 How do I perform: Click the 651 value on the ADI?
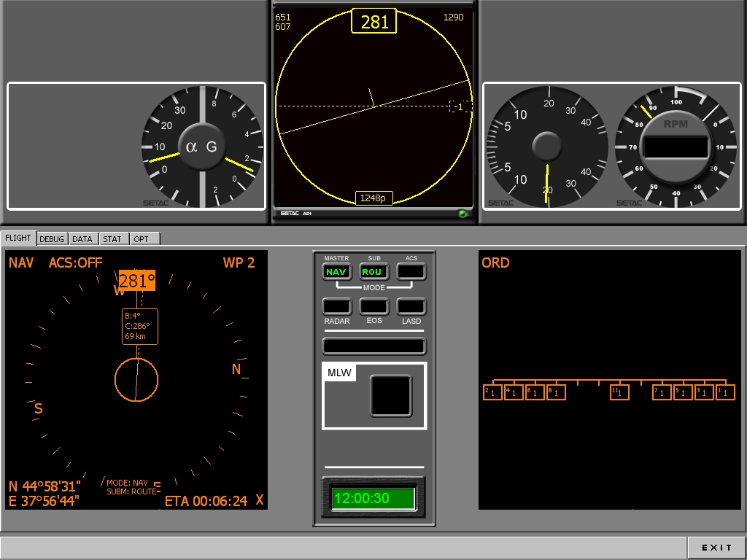282,17
